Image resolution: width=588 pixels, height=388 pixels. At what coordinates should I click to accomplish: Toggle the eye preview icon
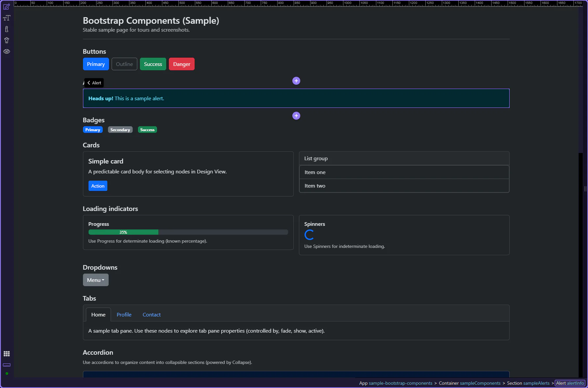(x=7, y=51)
